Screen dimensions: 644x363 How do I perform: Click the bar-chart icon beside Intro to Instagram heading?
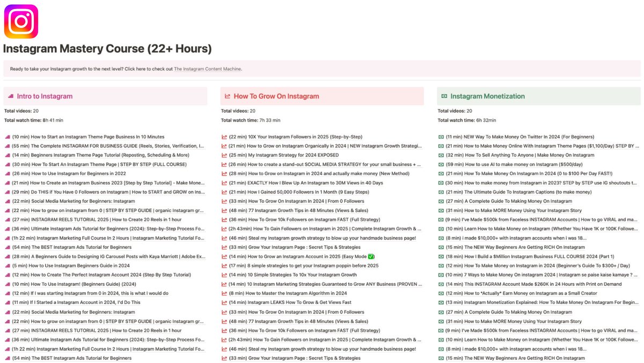tap(11, 97)
